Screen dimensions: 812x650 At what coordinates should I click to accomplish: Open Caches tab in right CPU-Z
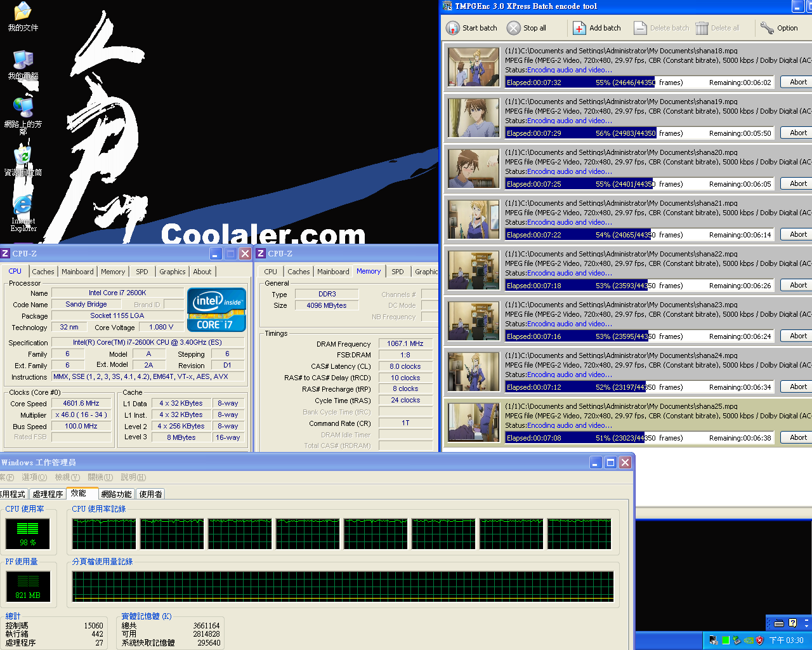tap(299, 272)
